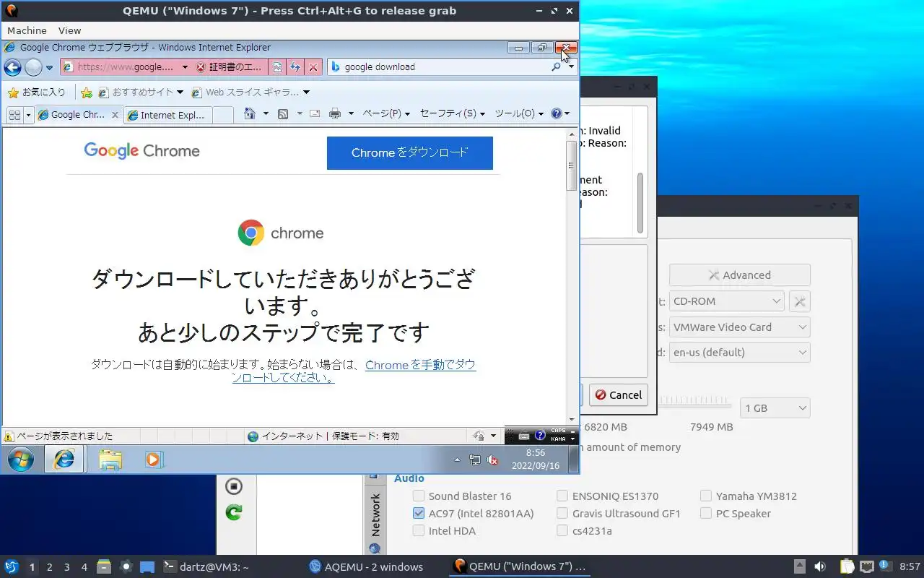Switch to the Google Chr... IE tab
The height and width of the screenshot is (578, 924).
click(x=78, y=115)
